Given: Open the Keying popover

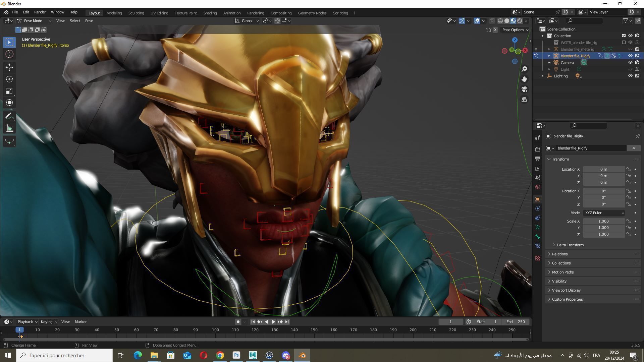Looking at the screenshot, I should pyautogui.click(x=49, y=322).
